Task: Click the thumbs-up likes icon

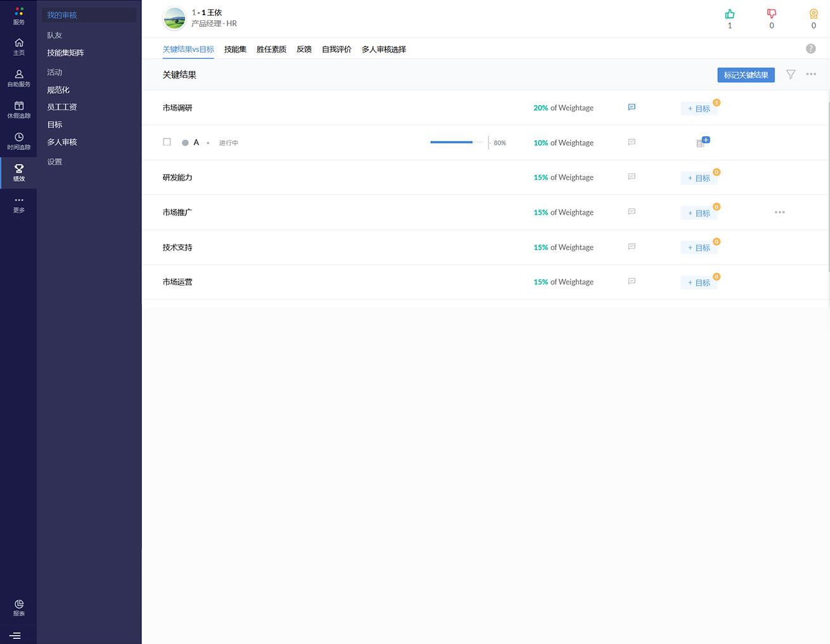Action: [730, 14]
